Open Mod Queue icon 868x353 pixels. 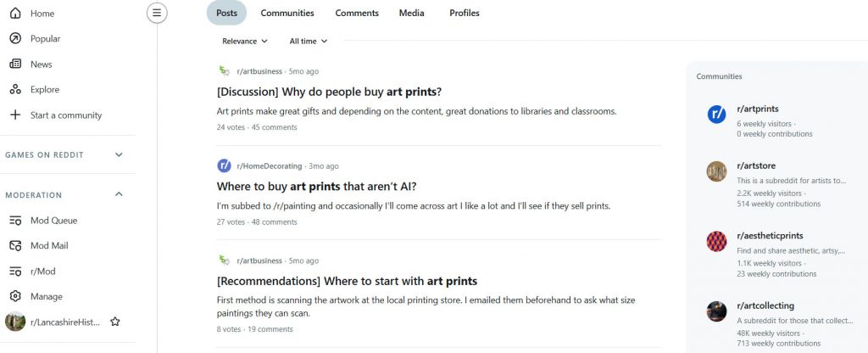[15, 221]
